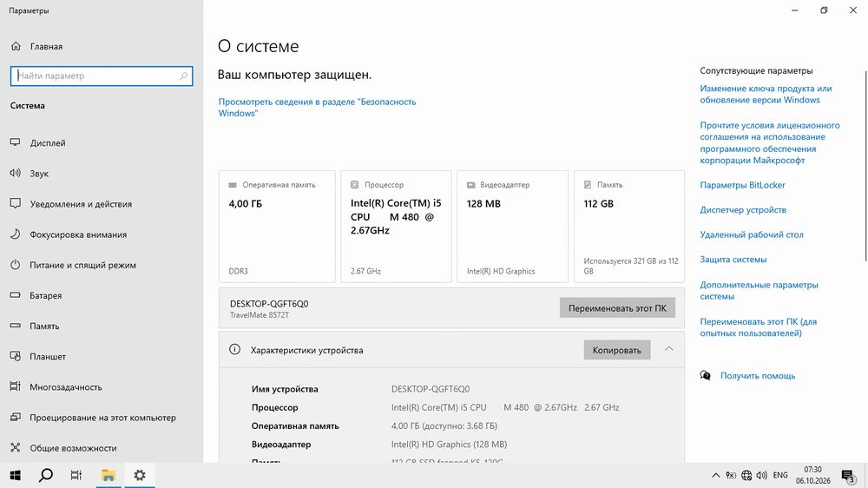Open Дополнительные параметры системы link
The image size is (868, 488).
759,290
